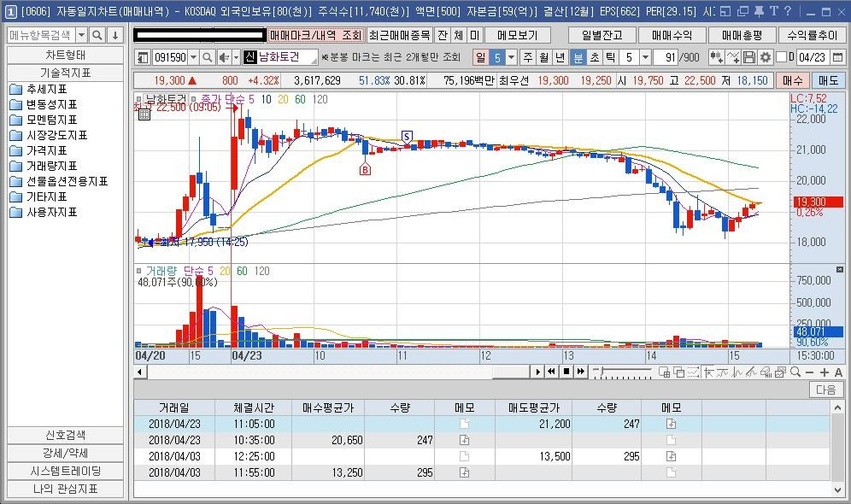Open the tick count dropdown arrow
This screenshot has height=504, width=851.
tap(645, 57)
